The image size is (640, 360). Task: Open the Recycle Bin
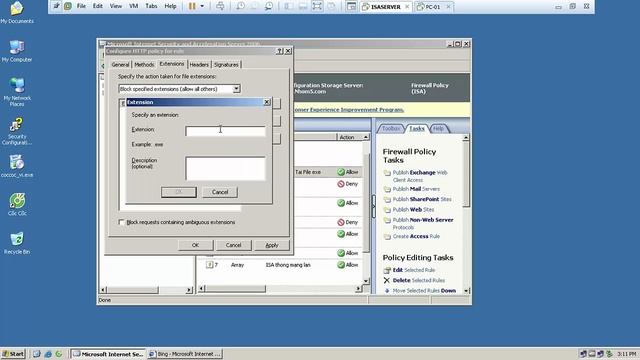17,243
